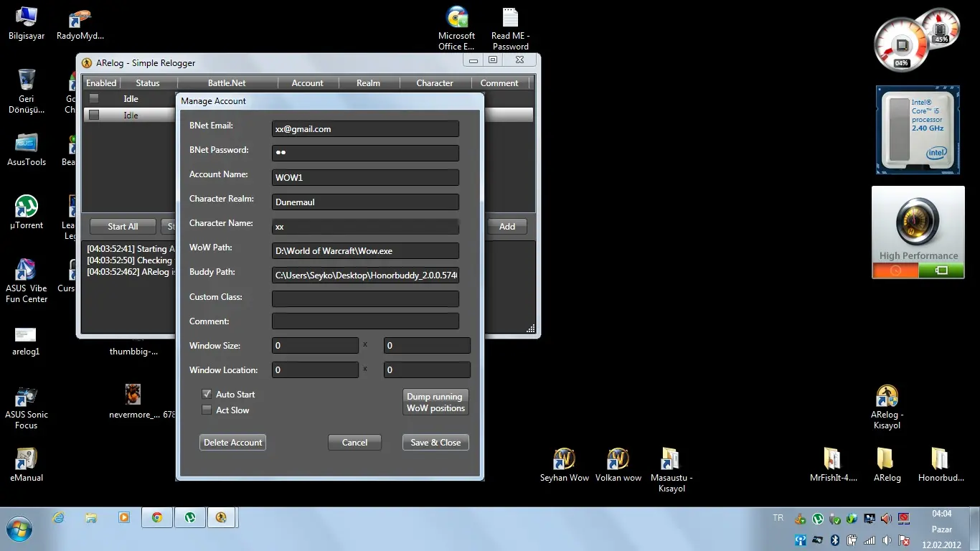Open the Honorbuddy folder on desktop
980x551 pixels.
tap(940, 460)
